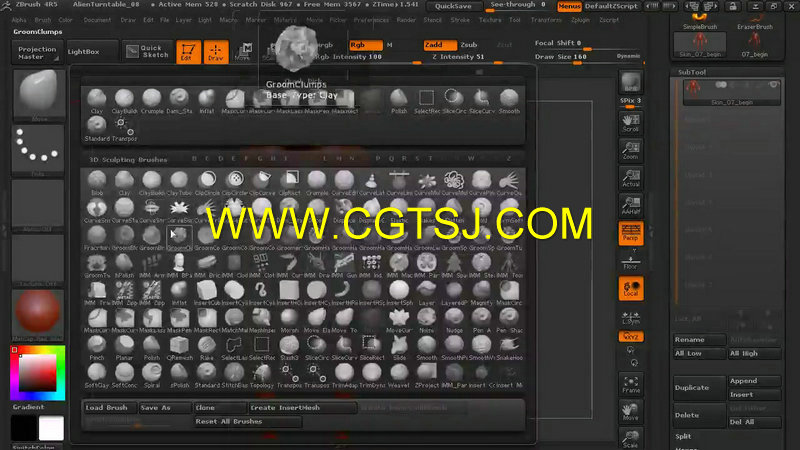Open the Zplugin menu
800x450 pixels.
coord(580,20)
